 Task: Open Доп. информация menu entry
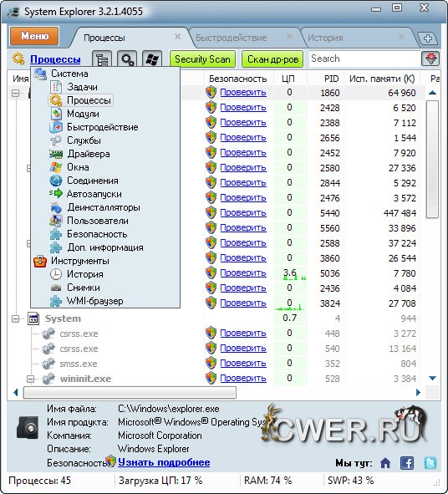point(105,247)
